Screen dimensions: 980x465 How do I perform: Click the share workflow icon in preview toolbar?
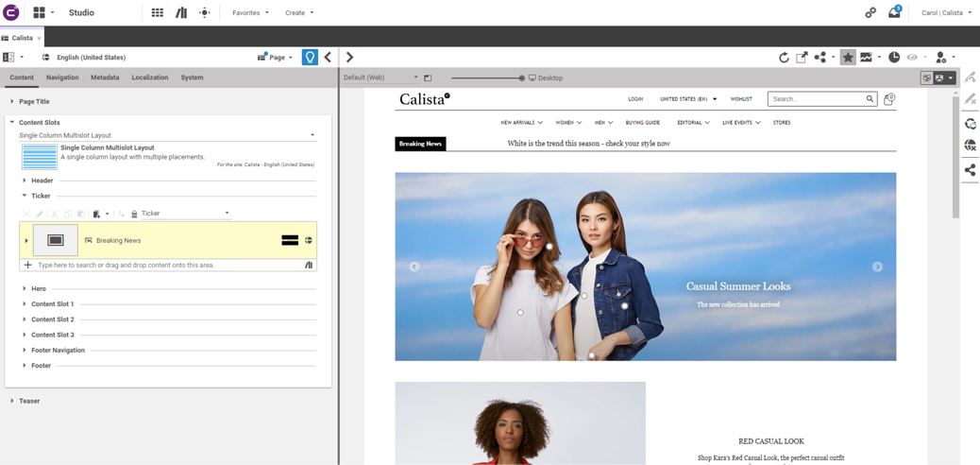click(x=820, y=58)
